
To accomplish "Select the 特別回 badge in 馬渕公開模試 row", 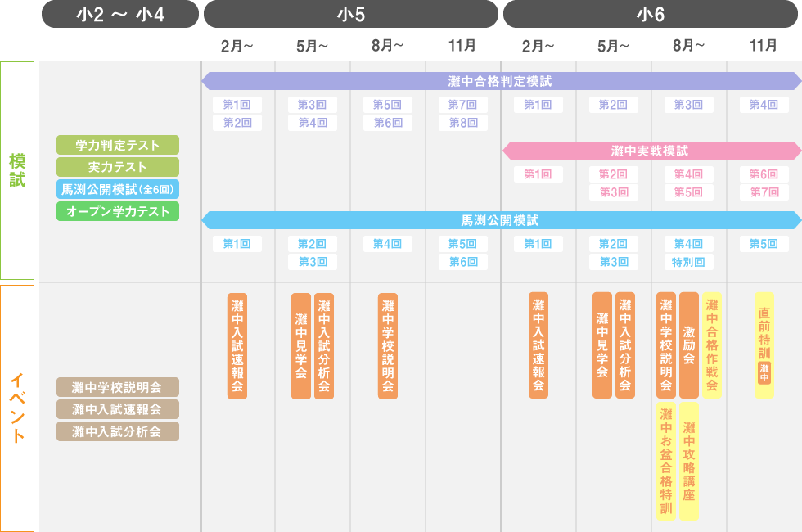I will 688,260.
